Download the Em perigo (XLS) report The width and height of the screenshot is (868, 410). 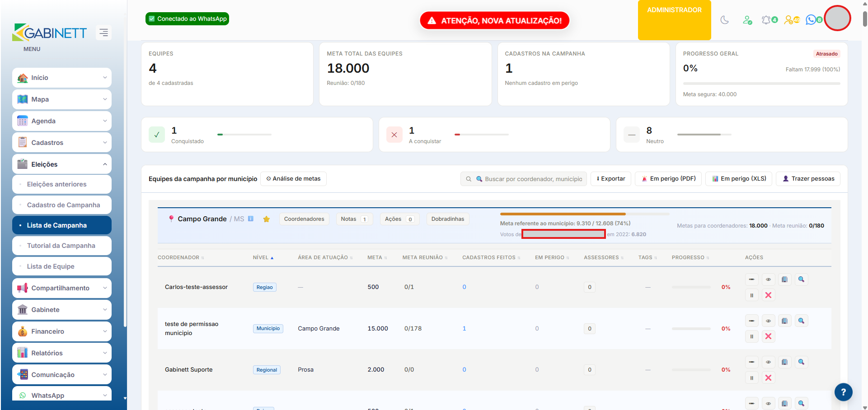pos(739,179)
